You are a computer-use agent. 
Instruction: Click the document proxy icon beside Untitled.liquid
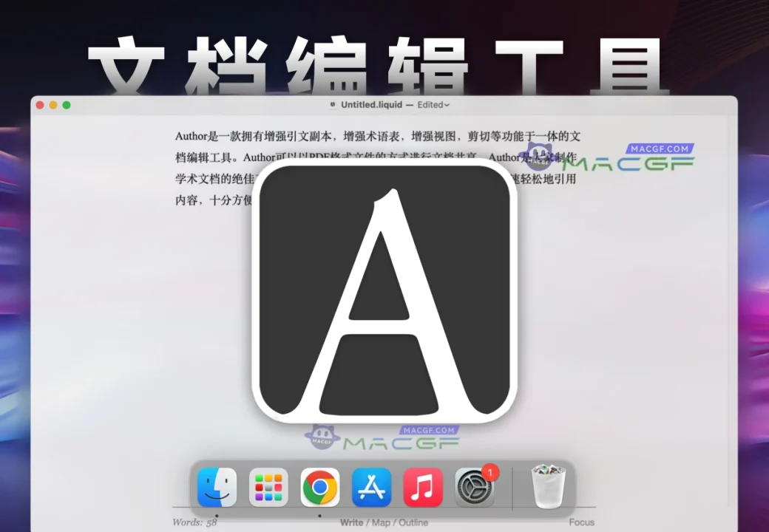(x=331, y=105)
